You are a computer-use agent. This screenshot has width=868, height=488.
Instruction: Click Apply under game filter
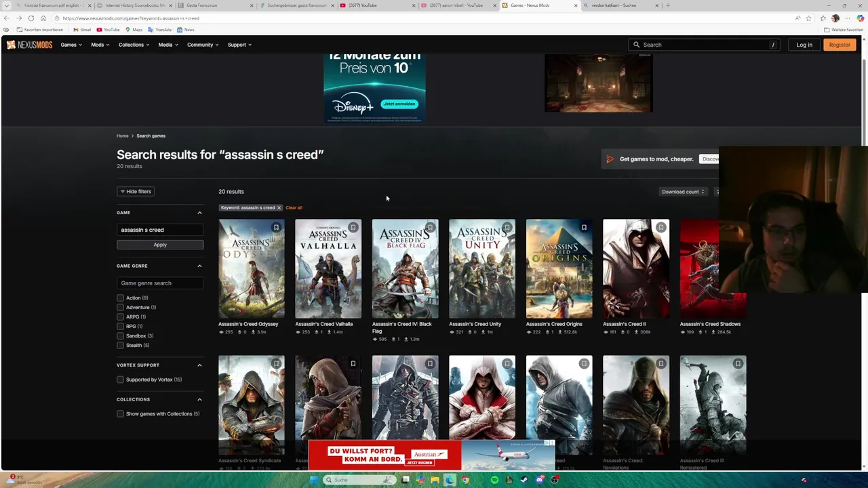(160, 245)
